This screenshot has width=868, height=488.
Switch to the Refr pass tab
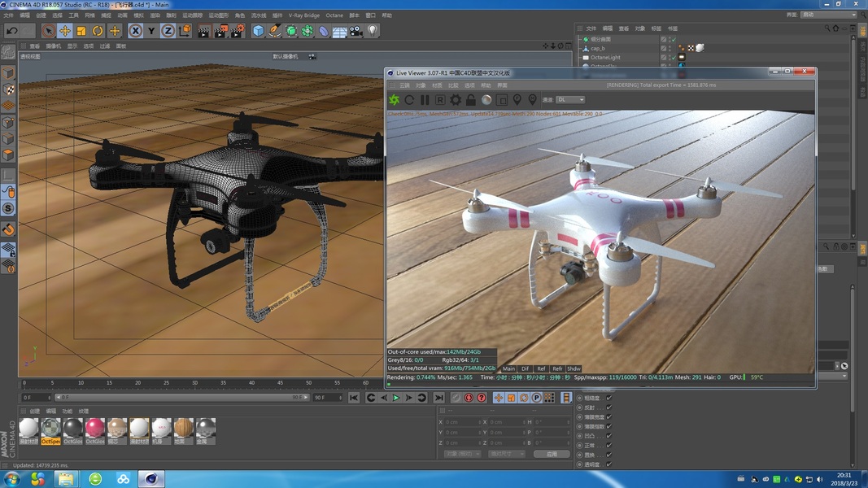[x=557, y=368]
